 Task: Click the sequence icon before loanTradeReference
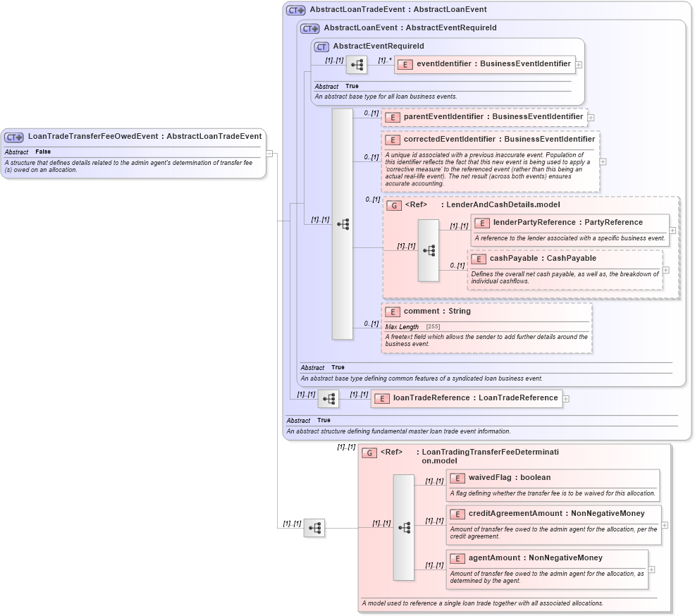pyautogui.click(x=328, y=398)
